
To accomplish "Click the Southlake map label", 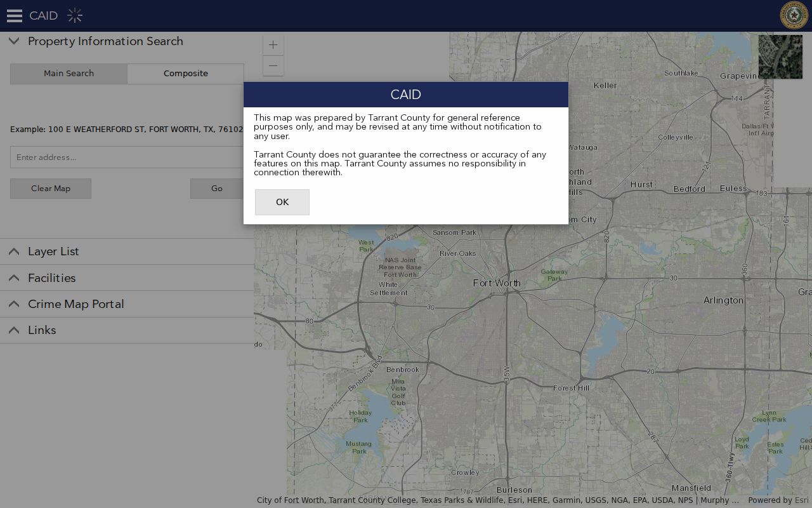I will tap(681, 73).
